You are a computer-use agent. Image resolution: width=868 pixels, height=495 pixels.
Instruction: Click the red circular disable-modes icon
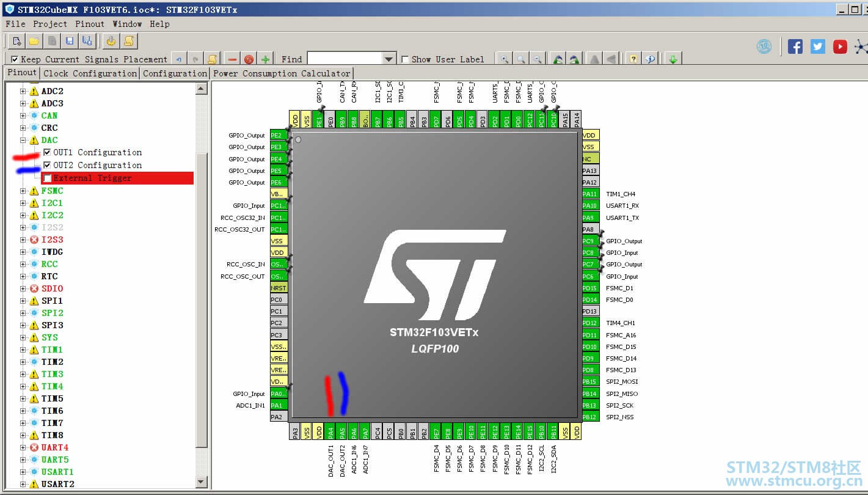(249, 59)
